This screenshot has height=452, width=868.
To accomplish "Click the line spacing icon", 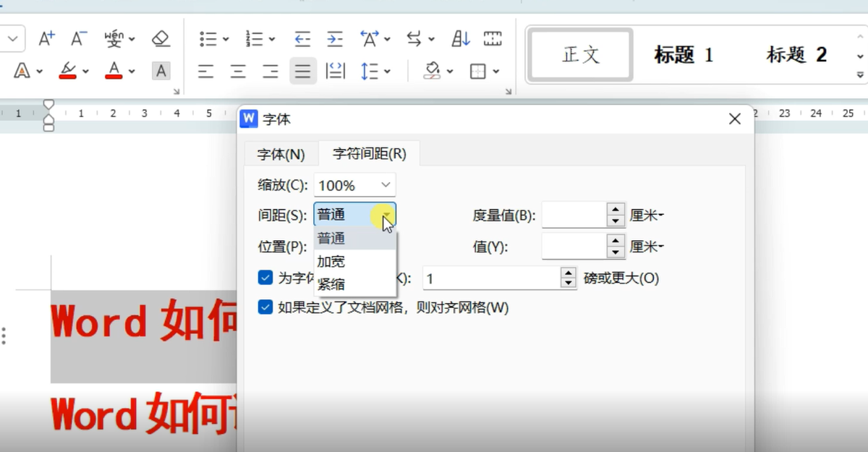I will pos(370,71).
